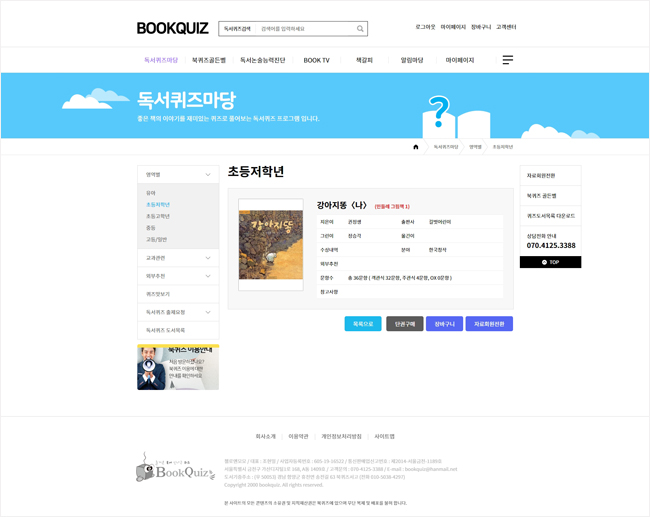Open the 개인정보처리방침 footer link

click(341, 436)
